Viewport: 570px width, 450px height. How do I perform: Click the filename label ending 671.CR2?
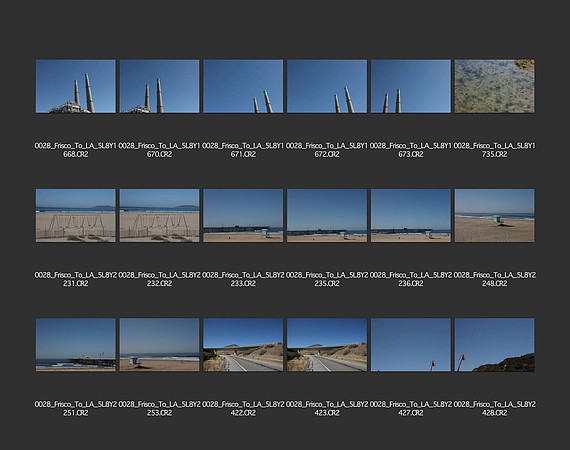tap(243, 150)
